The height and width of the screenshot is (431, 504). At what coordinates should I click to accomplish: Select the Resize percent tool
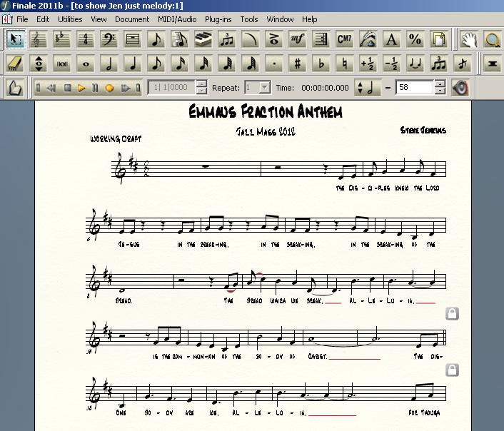(415, 39)
